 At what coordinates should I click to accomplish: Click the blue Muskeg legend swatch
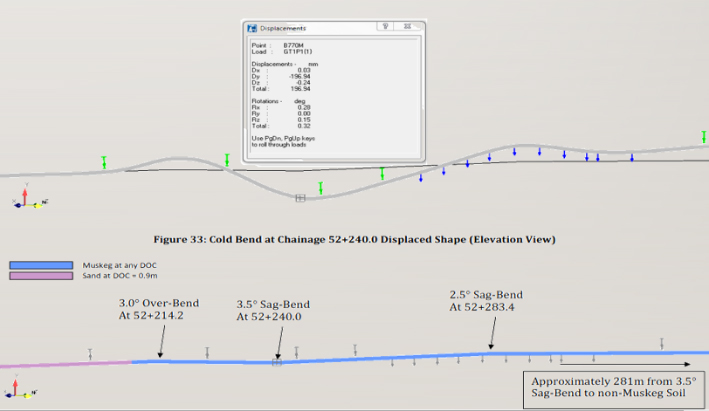click(41, 265)
